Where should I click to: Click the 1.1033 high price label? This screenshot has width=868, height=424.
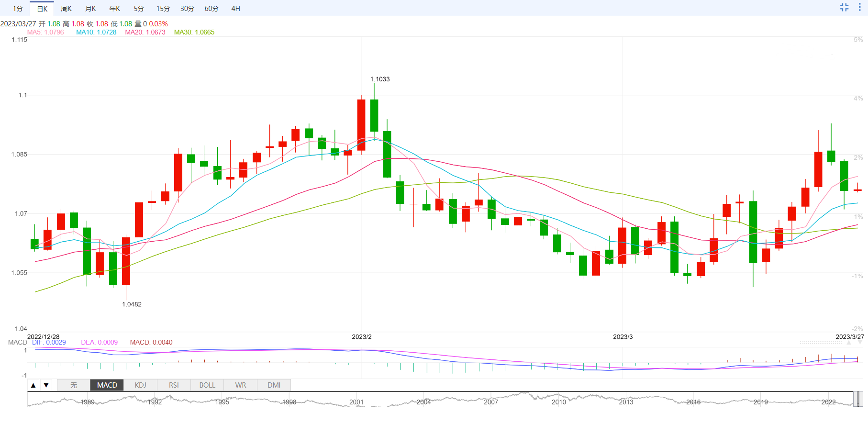380,79
